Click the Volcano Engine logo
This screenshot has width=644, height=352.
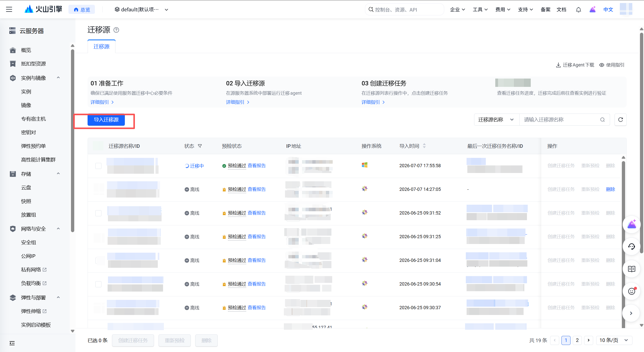(x=43, y=9)
